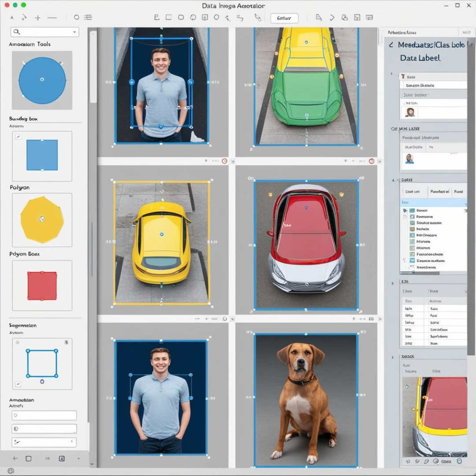476x476 pixels.
Task: Expand the first tree item in class list
Action: tap(405, 211)
